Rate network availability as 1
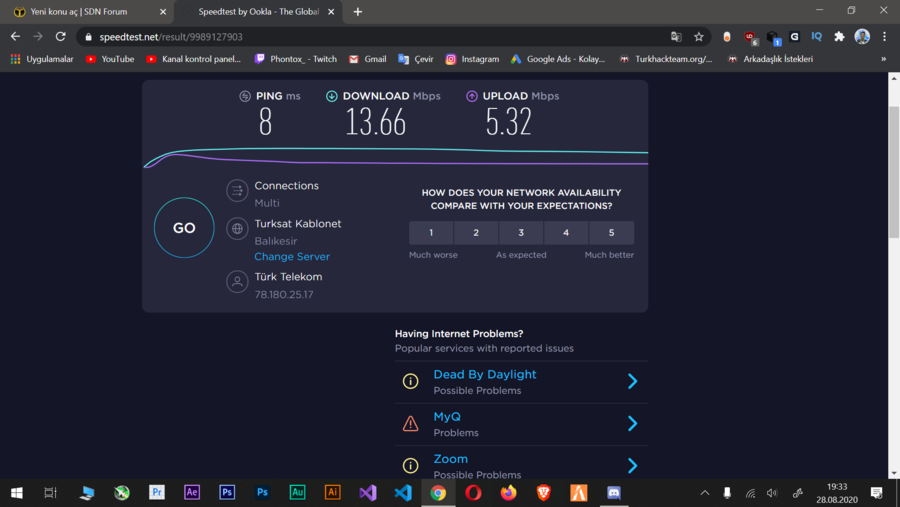Viewport: 900px width, 507px height. point(431,233)
